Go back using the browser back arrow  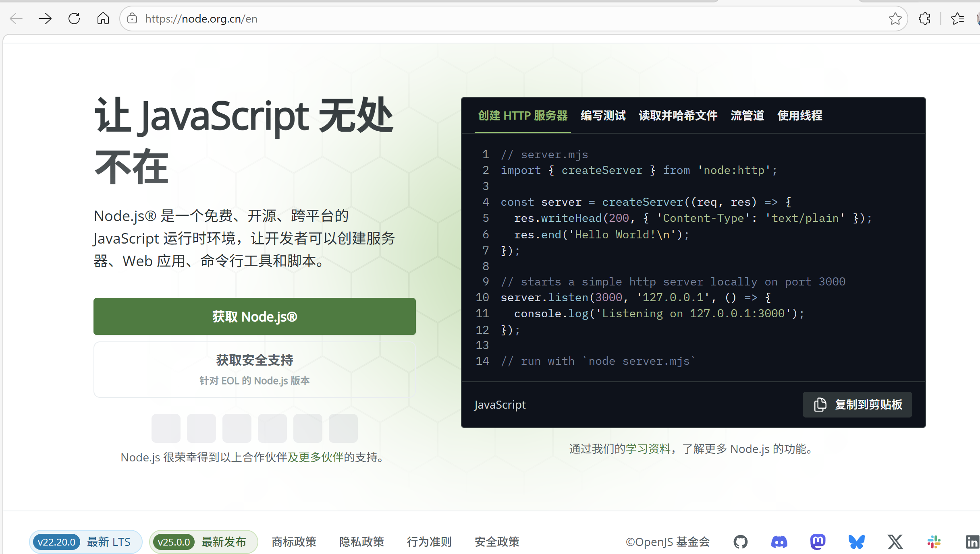[16, 19]
